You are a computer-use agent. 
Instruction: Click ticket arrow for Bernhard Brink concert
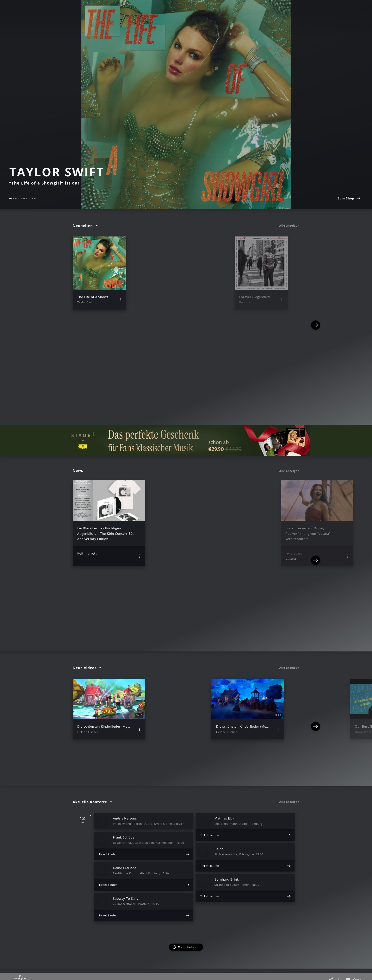click(x=289, y=896)
